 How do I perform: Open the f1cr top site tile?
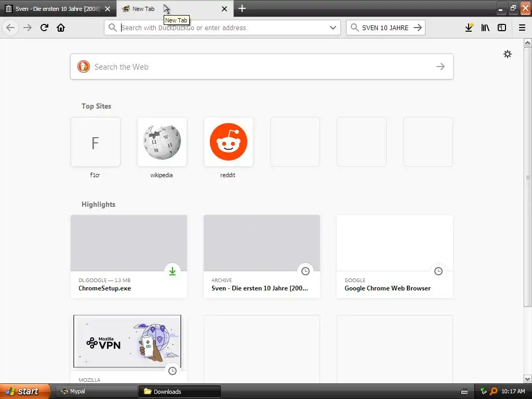coord(96,142)
